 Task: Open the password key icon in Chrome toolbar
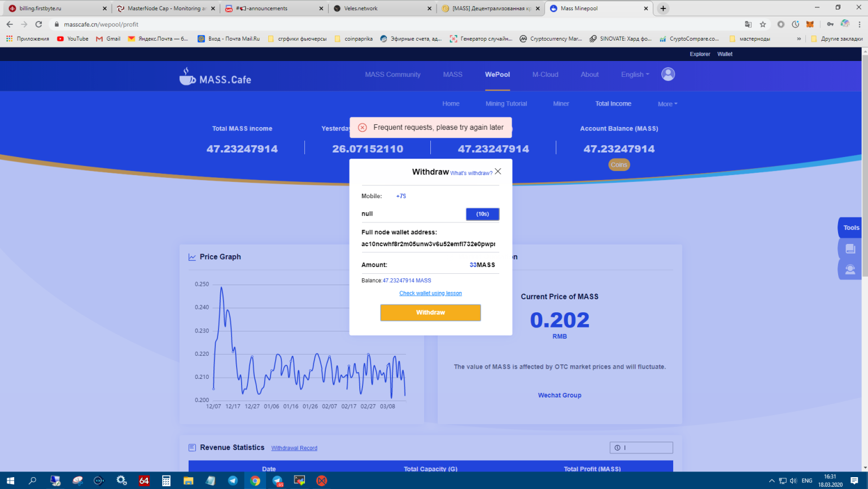point(830,24)
